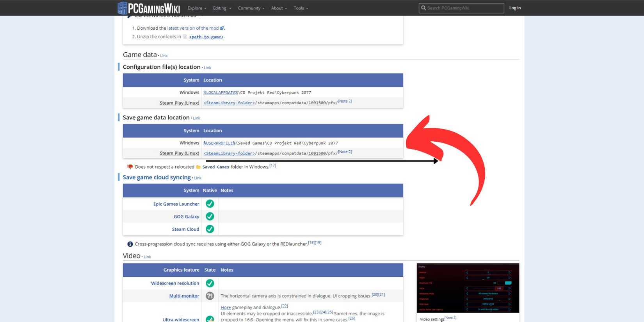Viewport: 644px width, 322px height.
Task: Click the search magnifier icon
Action: pyautogui.click(x=423, y=8)
